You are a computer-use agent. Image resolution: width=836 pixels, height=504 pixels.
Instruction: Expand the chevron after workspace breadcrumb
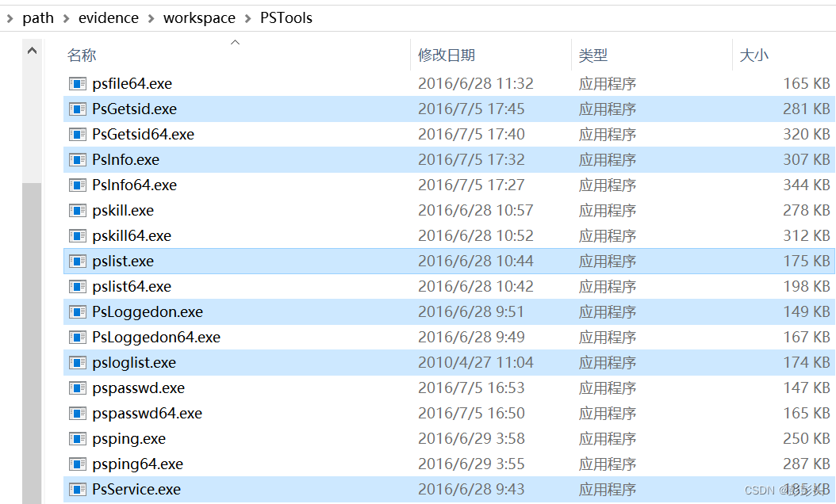(x=248, y=19)
